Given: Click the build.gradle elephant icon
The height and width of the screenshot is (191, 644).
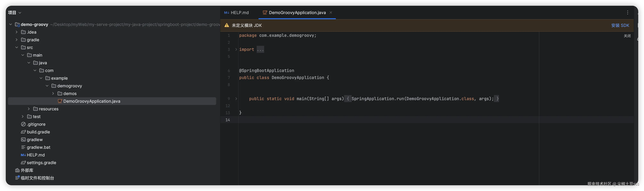Looking at the screenshot, I should [x=23, y=132].
